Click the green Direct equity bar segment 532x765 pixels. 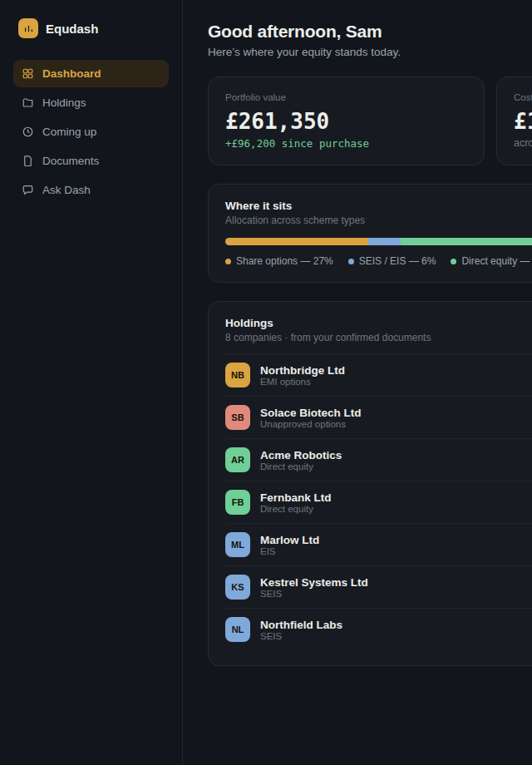466,241
